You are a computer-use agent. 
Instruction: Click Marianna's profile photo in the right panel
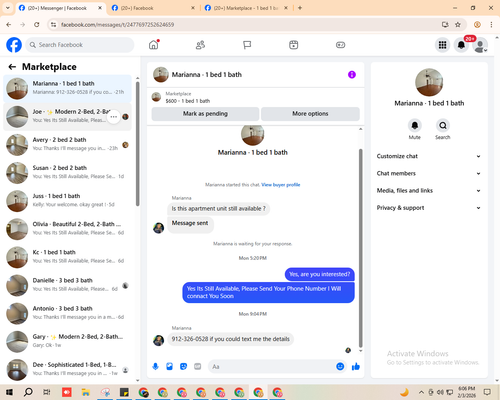[429, 82]
